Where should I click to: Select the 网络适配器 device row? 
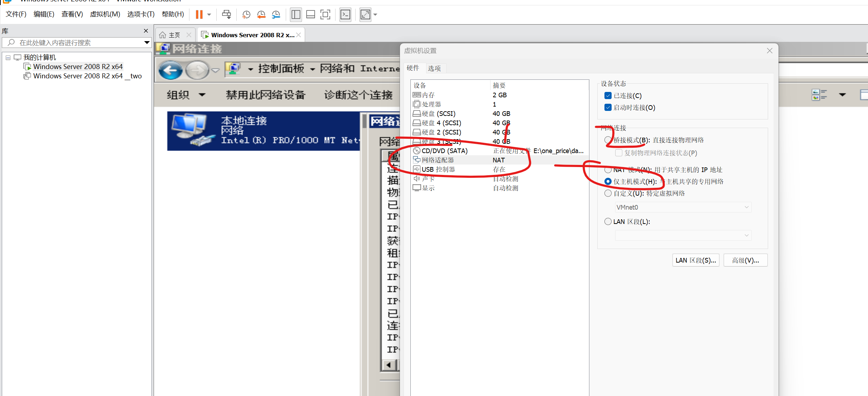[438, 160]
